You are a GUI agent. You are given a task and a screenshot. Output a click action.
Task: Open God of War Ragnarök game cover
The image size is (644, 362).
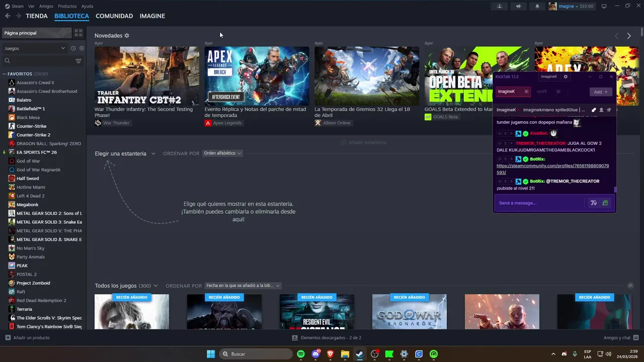(410, 312)
